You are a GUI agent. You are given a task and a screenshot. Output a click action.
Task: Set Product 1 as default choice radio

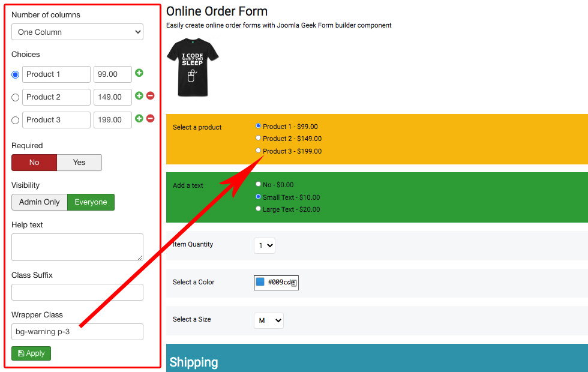click(16, 74)
